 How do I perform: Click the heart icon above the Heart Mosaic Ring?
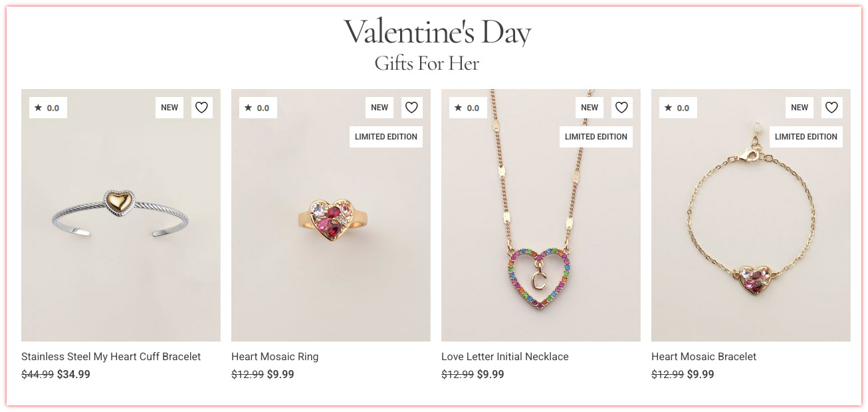pos(411,107)
